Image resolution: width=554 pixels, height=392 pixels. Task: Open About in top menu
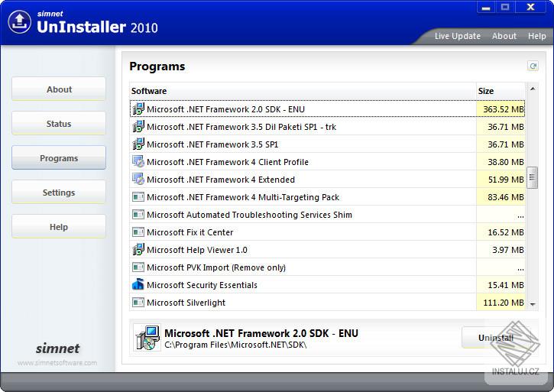click(504, 36)
